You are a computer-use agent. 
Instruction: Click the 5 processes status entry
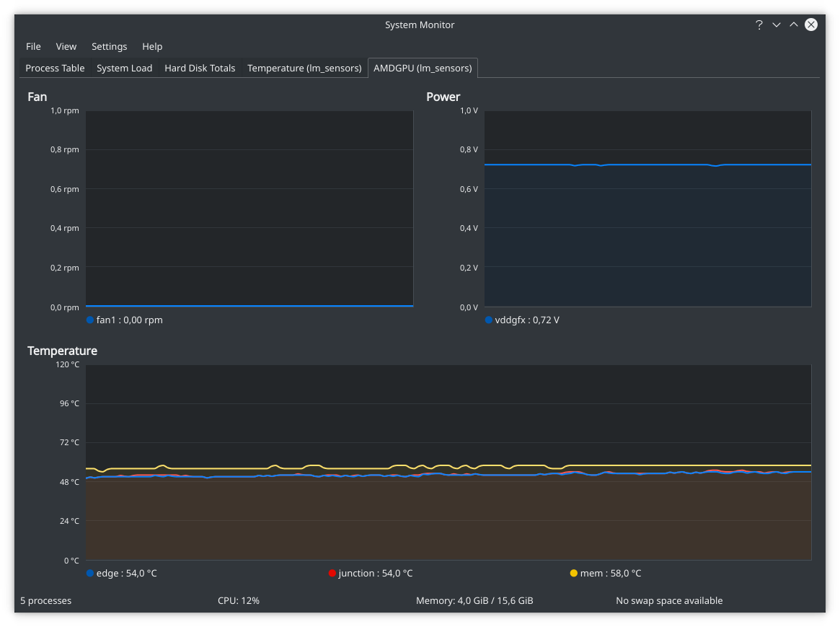[45, 601]
